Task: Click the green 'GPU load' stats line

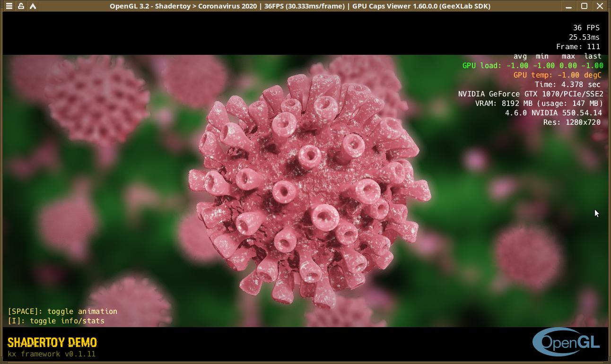Action: click(533, 66)
